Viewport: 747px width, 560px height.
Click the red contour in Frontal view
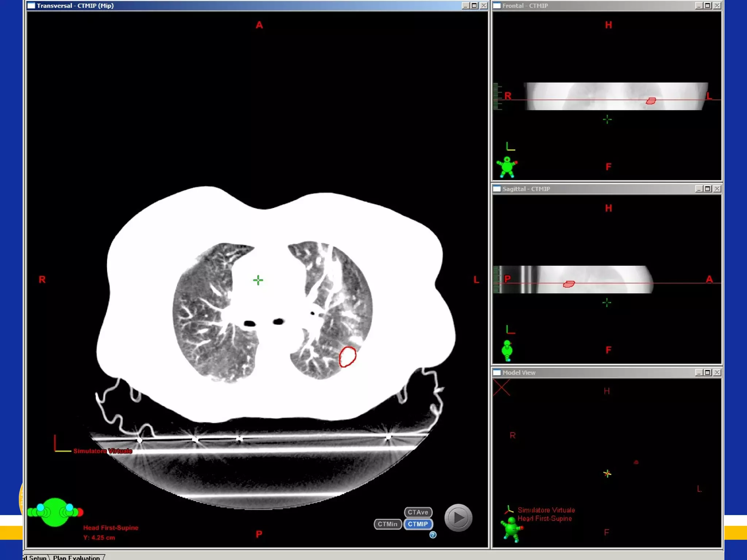[651, 101]
